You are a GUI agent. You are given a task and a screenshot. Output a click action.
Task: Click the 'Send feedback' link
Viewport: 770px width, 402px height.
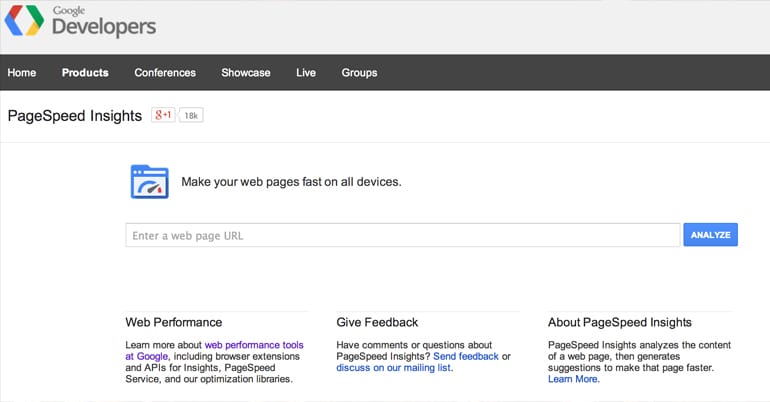(x=466, y=356)
